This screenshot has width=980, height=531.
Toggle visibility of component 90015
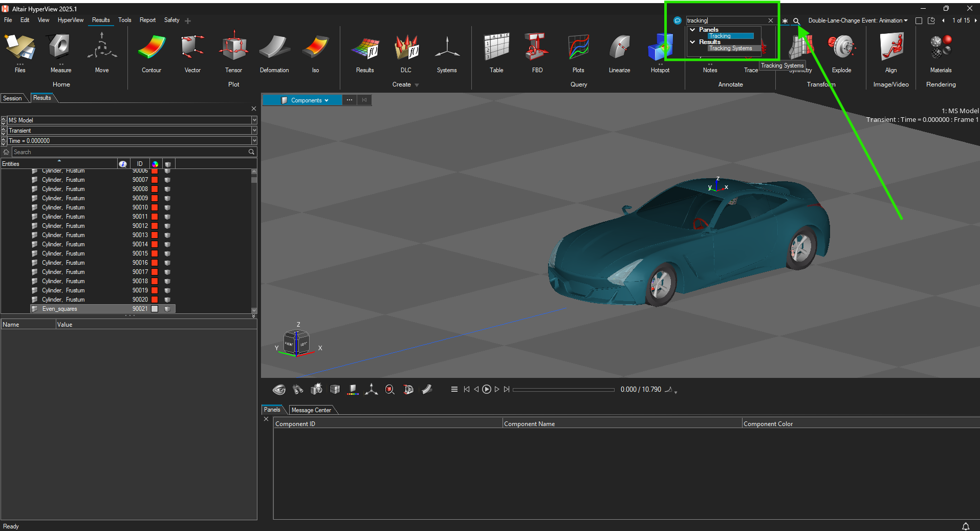[167, 253]
